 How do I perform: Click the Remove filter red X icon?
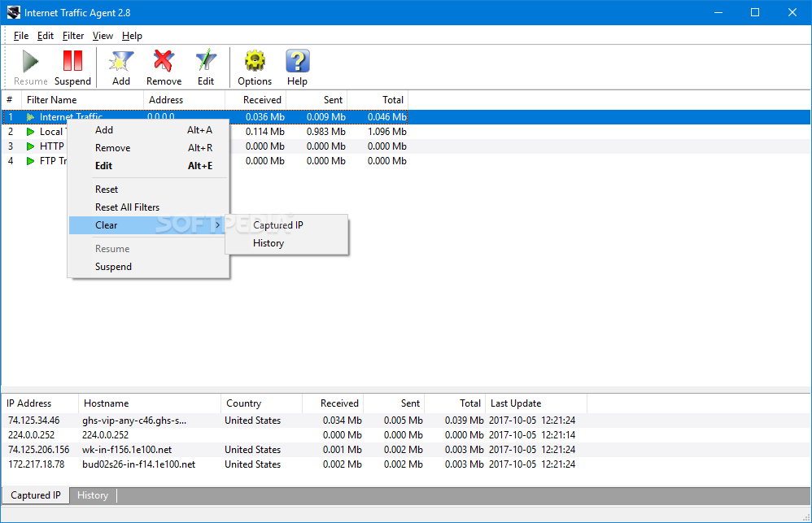[164, 61]
